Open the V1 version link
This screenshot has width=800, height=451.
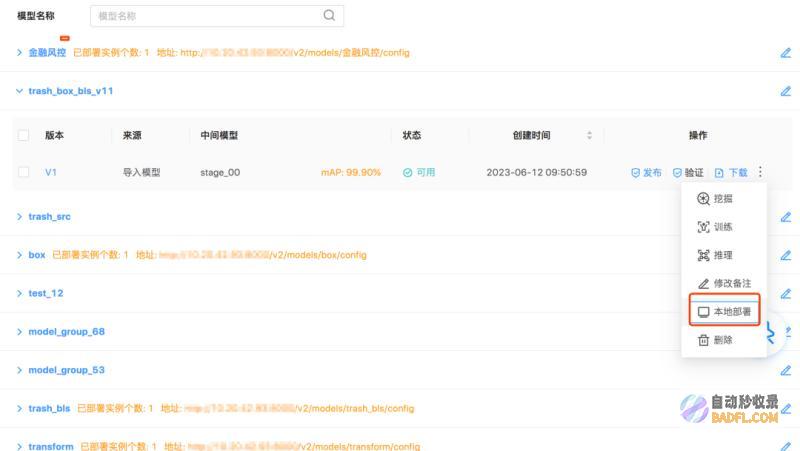tap(51, 172)
